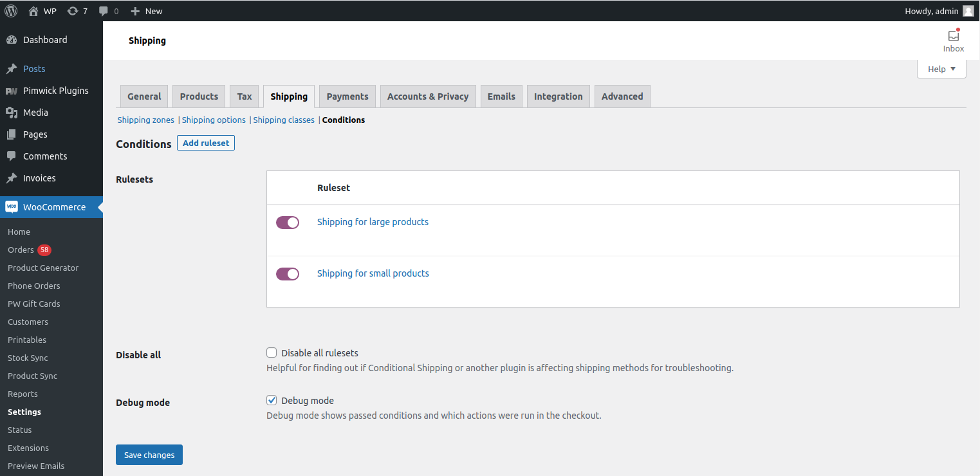The width and height of the screenshot is (980, 476).
Task: Expand the Help dropdown
Action: [941, 69]
